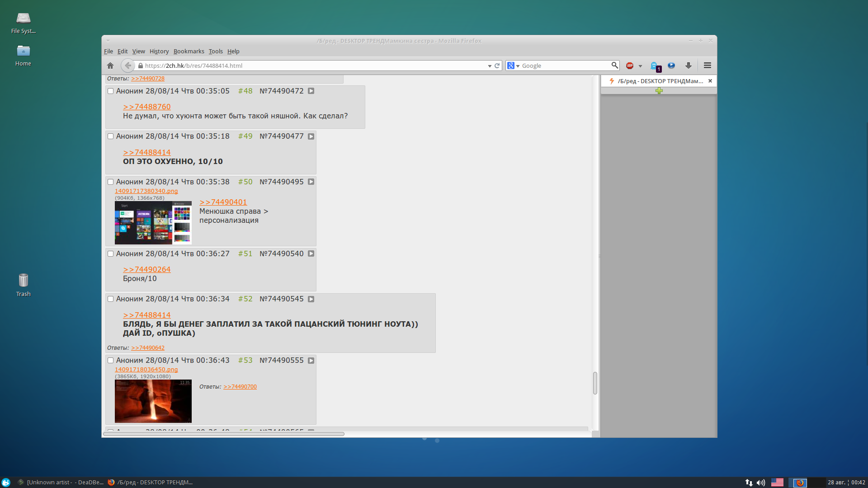
Task: Select checkbox for post #52
Action: 110,299
